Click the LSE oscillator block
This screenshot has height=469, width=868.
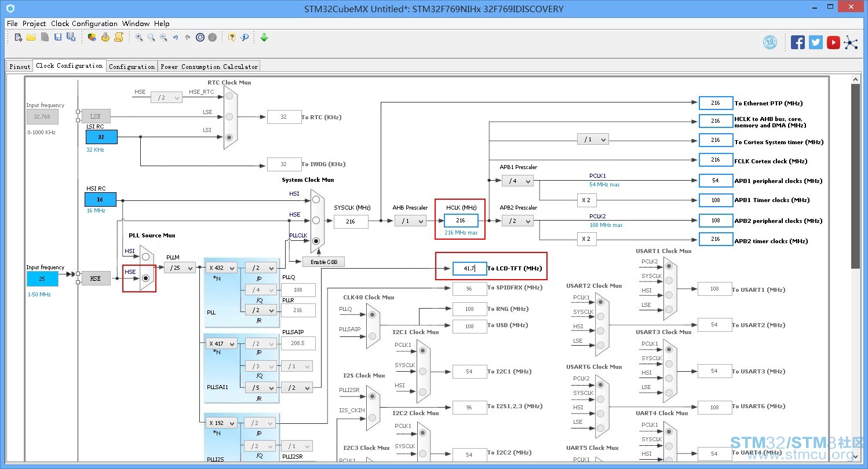95,116
